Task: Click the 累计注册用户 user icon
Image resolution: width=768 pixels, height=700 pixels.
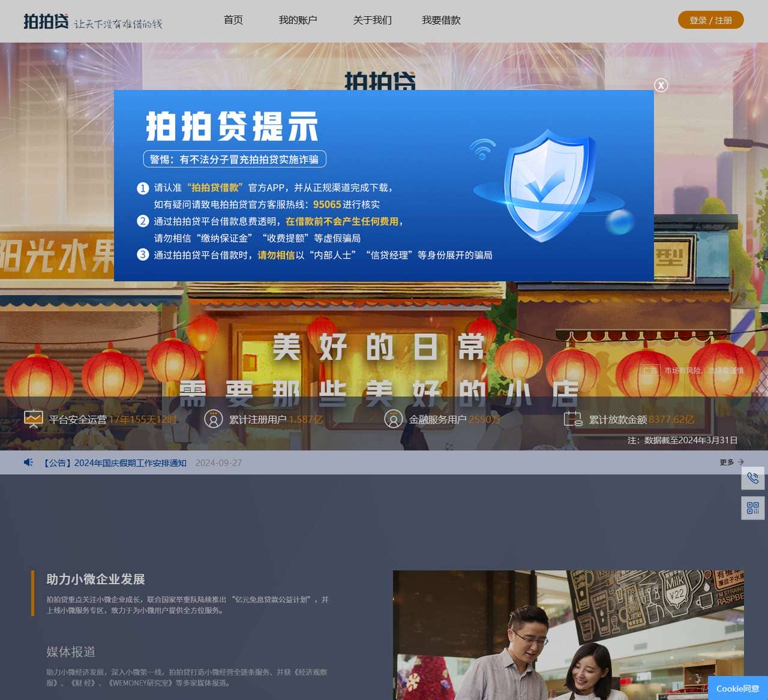Action: point(213,419)
